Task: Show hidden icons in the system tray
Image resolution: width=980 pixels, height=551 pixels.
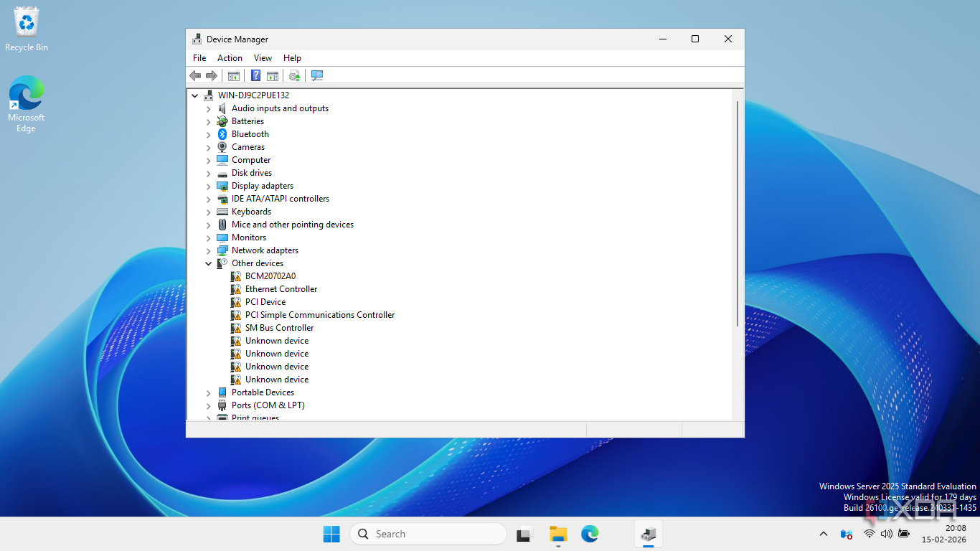Action: (x=824, y=534)
